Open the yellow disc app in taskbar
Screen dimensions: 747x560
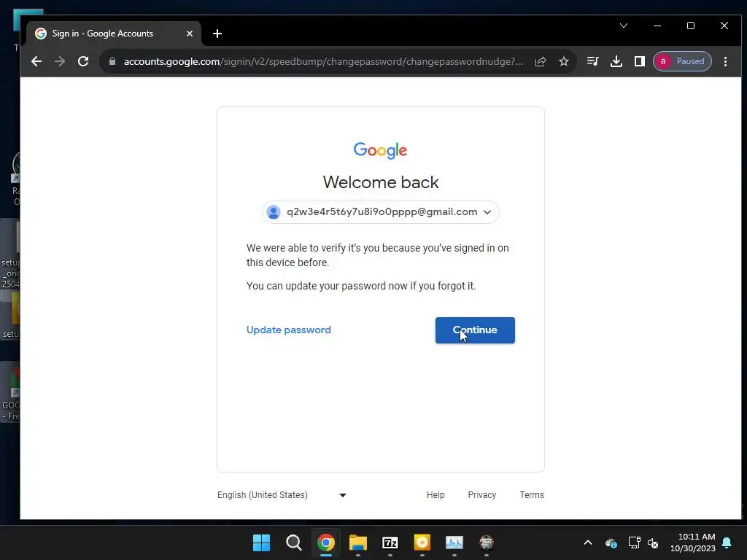[422, 542]
